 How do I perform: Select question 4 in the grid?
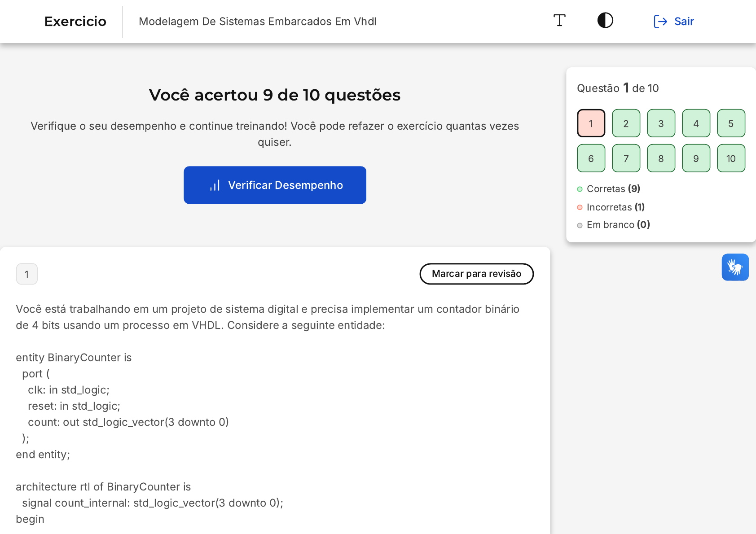point(696,123)
